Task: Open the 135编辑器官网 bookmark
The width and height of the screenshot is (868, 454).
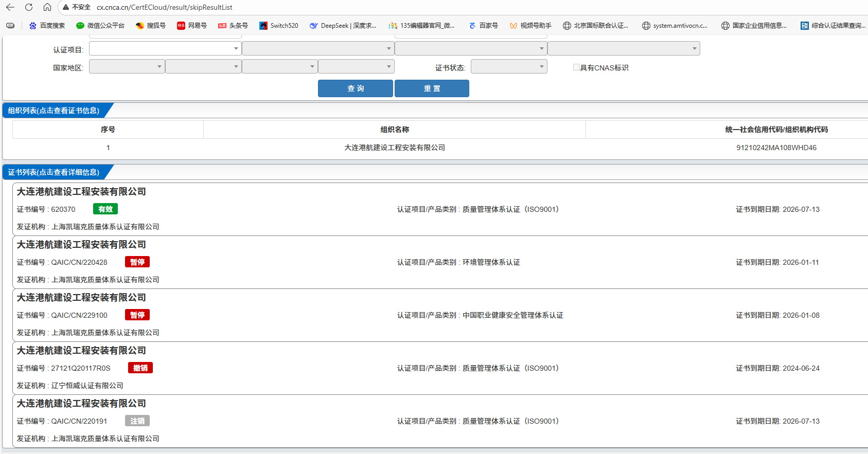Action: [x=422, y=26]
